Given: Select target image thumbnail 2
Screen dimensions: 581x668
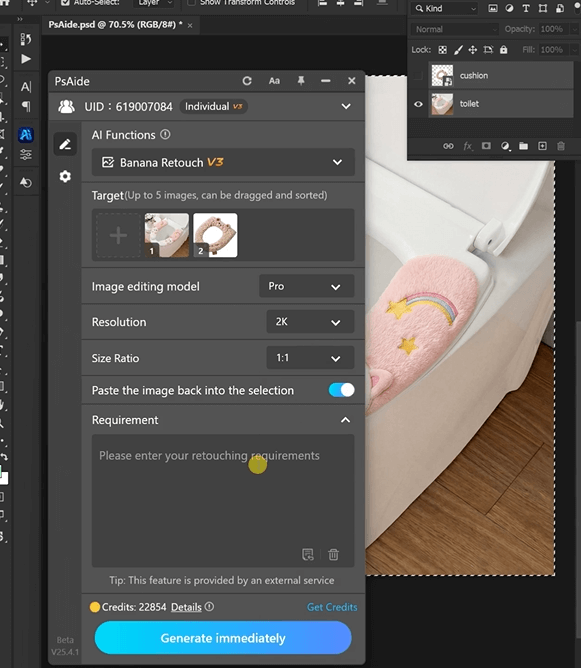Looking at the screenshot, I should tap(215, 235).
